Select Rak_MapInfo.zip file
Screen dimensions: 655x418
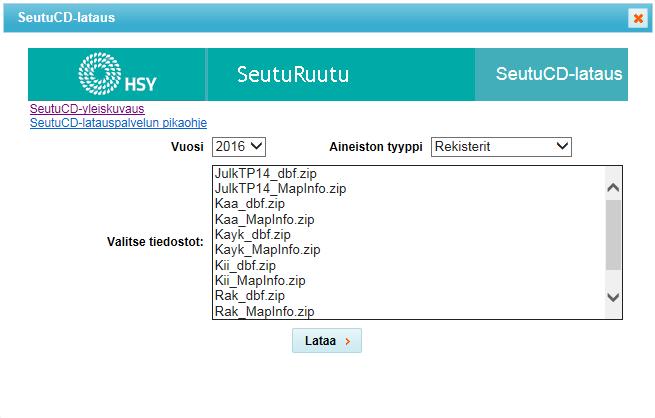click(409, 311)
